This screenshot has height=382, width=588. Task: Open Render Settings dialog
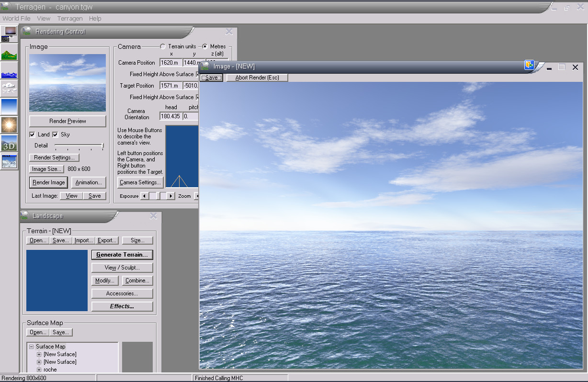[54, 157]
